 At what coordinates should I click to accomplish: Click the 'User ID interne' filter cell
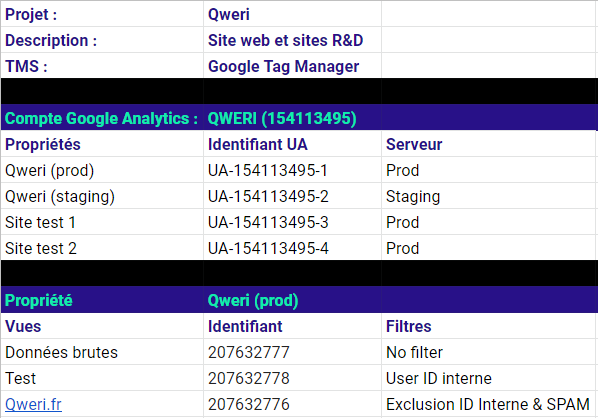[490, 378]
